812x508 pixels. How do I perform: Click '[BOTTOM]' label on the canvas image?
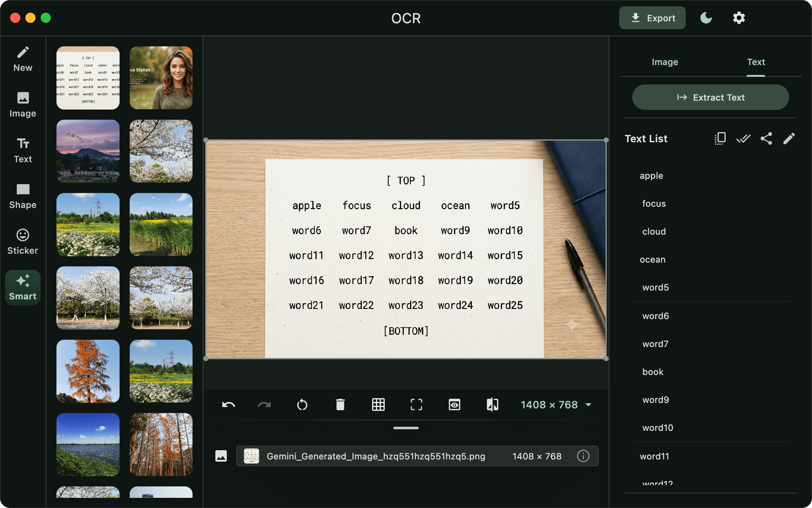point(406,331)
